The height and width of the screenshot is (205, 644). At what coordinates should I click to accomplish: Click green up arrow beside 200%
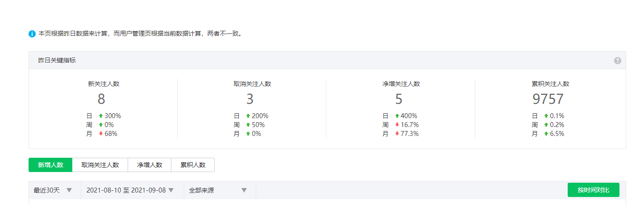(x=248, y=116)
